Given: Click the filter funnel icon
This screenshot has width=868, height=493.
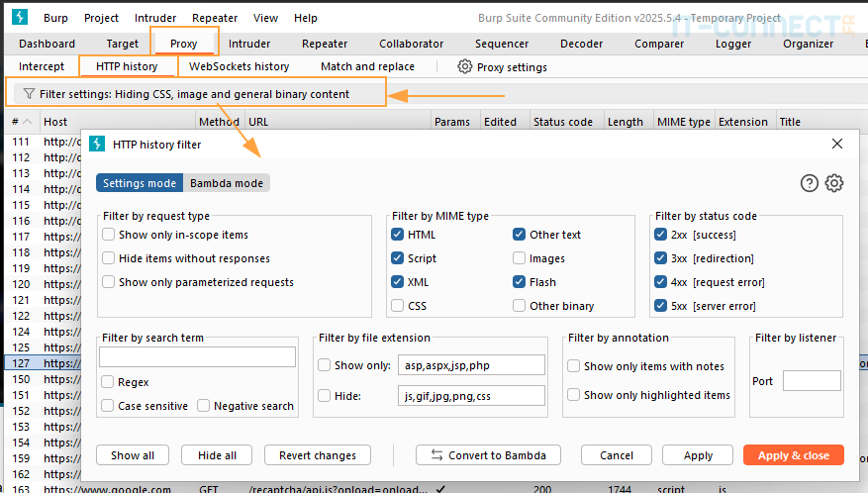Looking at the screenshot, I should pos(29,94).
